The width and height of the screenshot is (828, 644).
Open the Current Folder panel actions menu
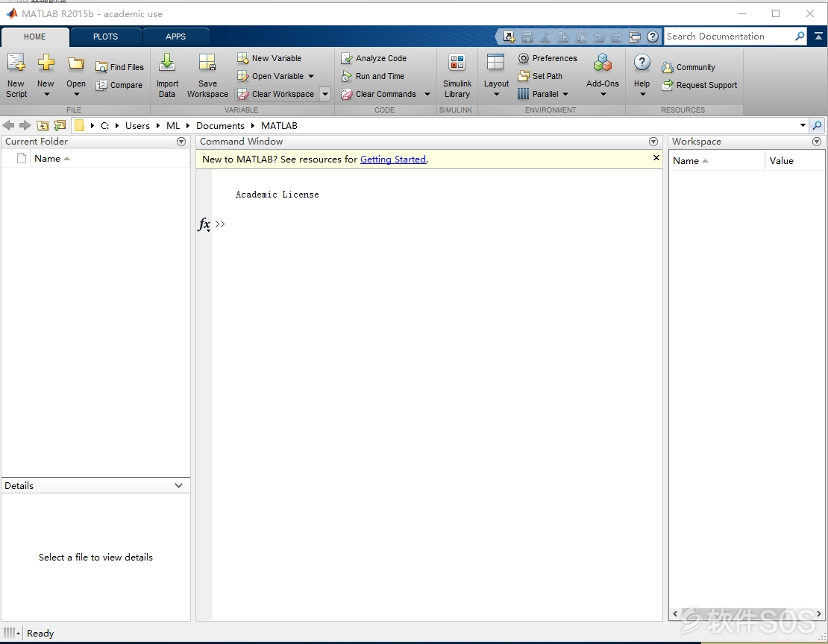pyautogui.click(x=181, y=142)
